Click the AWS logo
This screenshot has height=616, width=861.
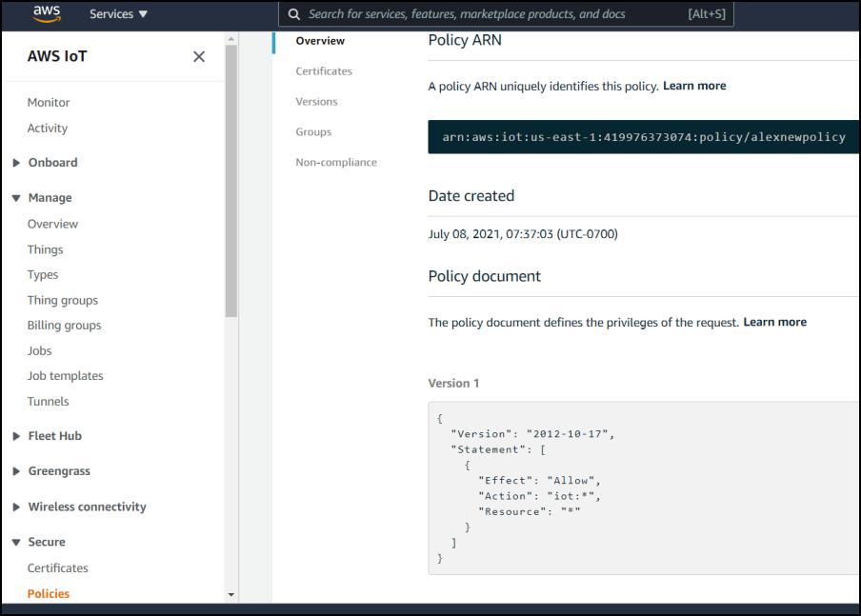47,13
